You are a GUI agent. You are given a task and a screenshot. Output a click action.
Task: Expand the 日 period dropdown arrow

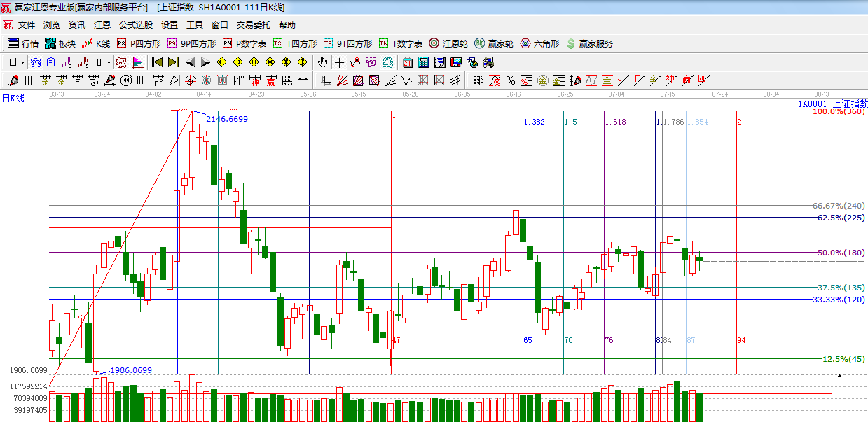22,62
